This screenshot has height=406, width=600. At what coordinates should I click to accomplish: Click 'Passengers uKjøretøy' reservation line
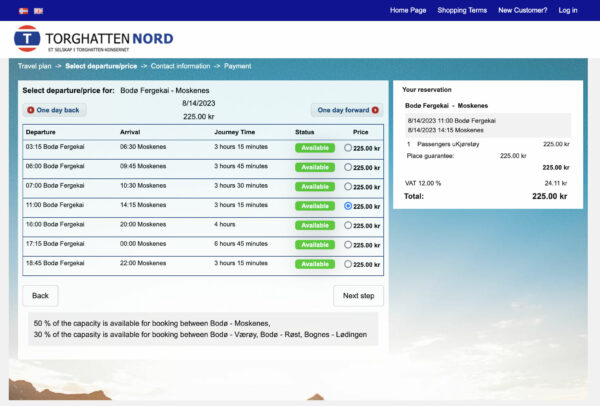click(x=448, y=144)
